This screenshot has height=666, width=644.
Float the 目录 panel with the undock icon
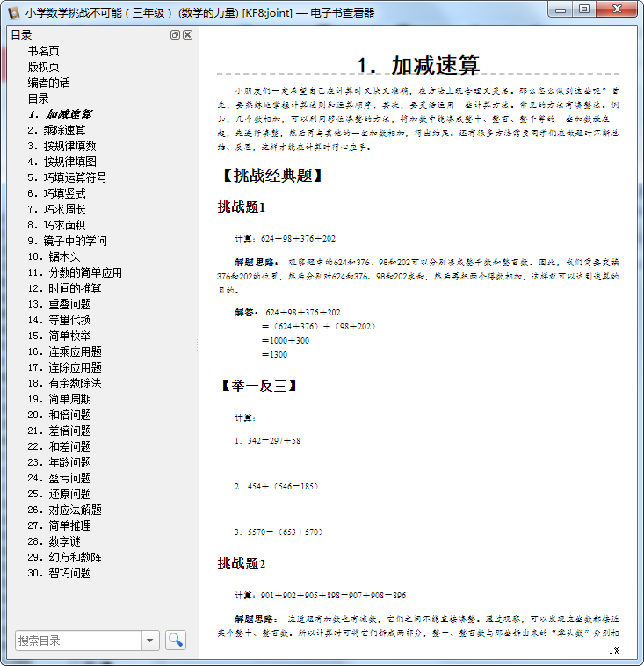(x=175, y=35)
